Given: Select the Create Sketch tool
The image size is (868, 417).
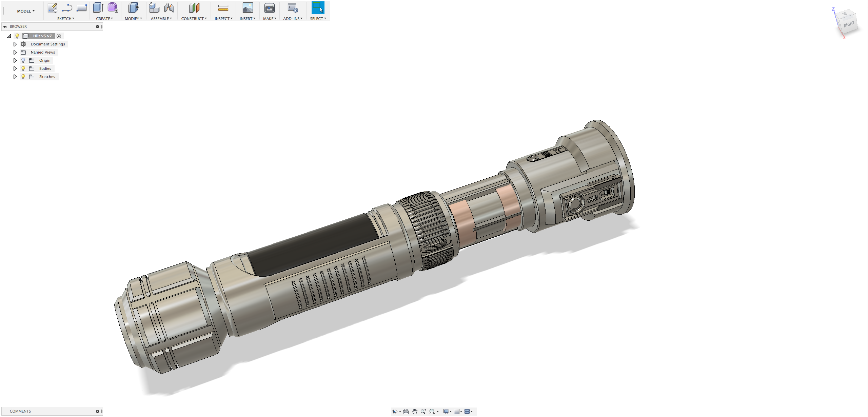Looking at the screenshot, I should click(52, 8).
